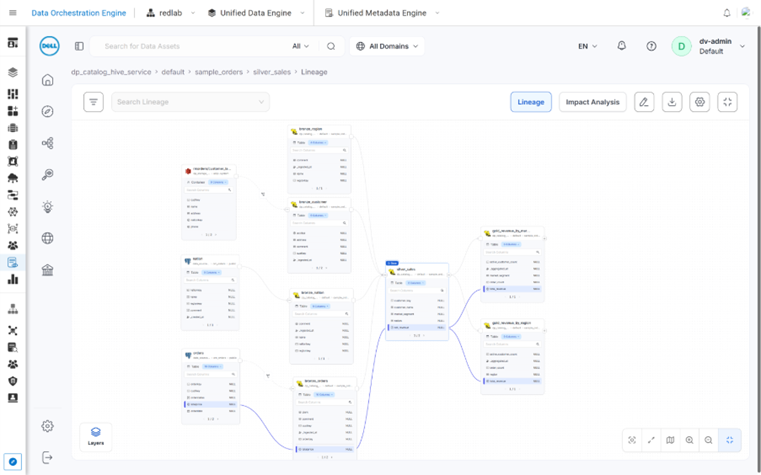Open the All filter dropdown in search
The width and height of the screenshot is (761, 475).
coord(300,46)
